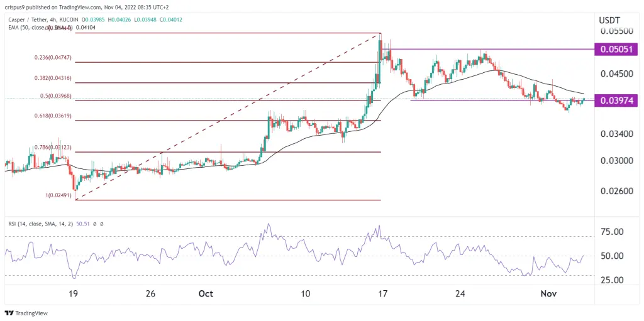
Task: Click the 0.5(0.03968) Fibonacci label
Action: click(55, 96)
